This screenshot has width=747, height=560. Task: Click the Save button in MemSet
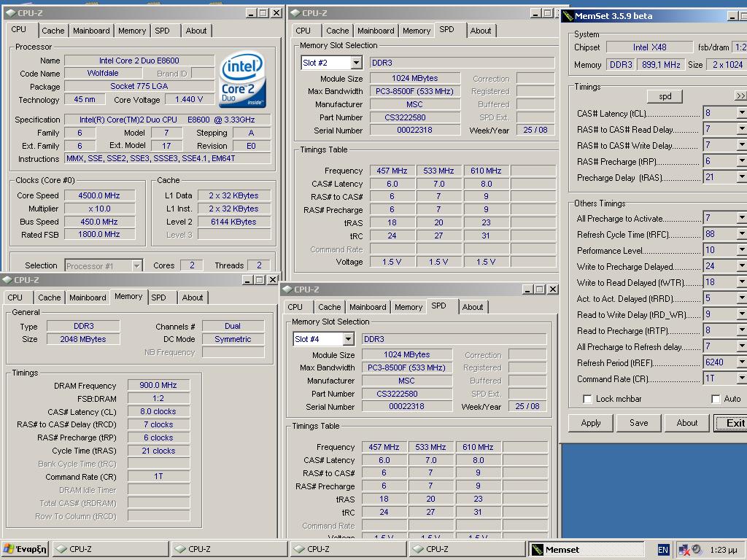[x=639, y=423]
